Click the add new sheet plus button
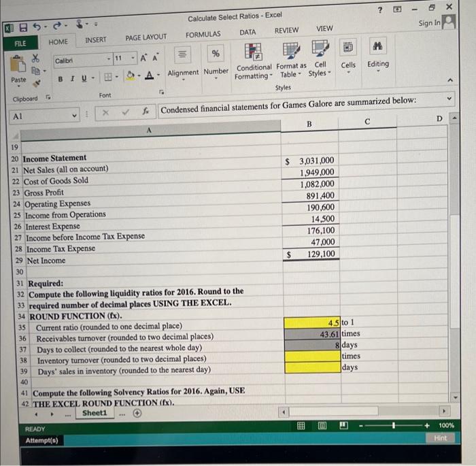476x466 pixels. (x=137, y=413)
